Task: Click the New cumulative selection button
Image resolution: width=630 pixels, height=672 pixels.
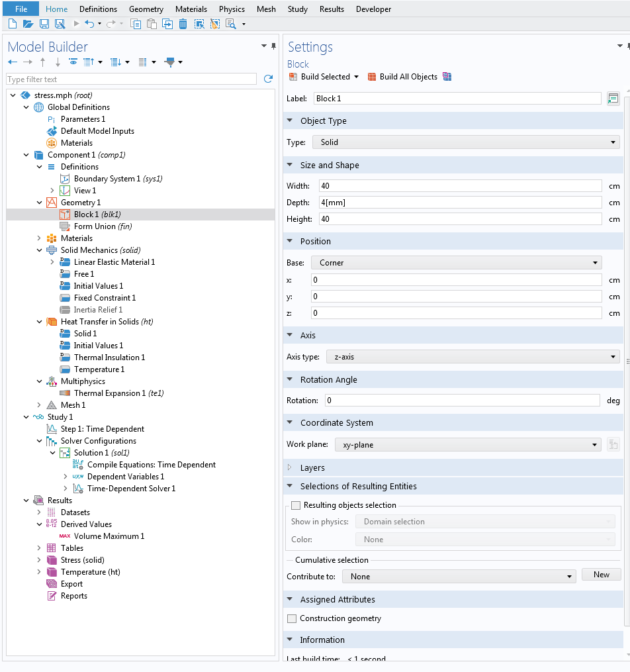Action: (x=601, y=575)
